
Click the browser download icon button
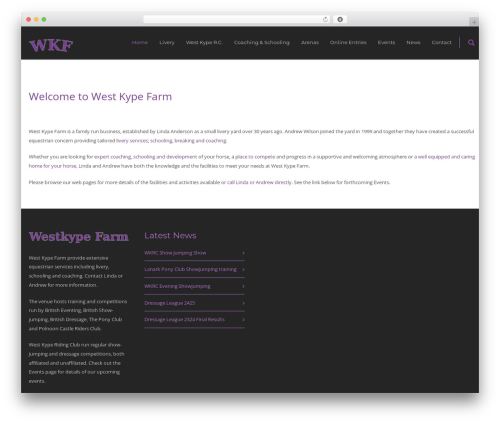coord(340,19)
